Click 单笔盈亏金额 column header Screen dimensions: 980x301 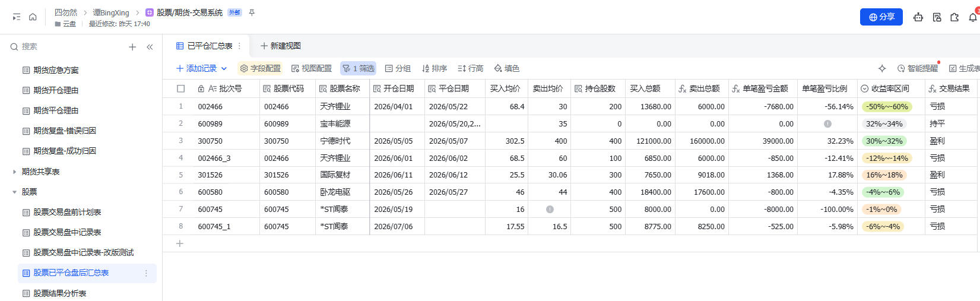(x=762, y=88)
